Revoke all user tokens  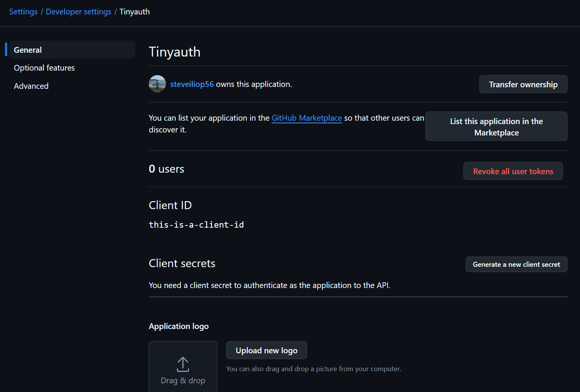point(513,171)
